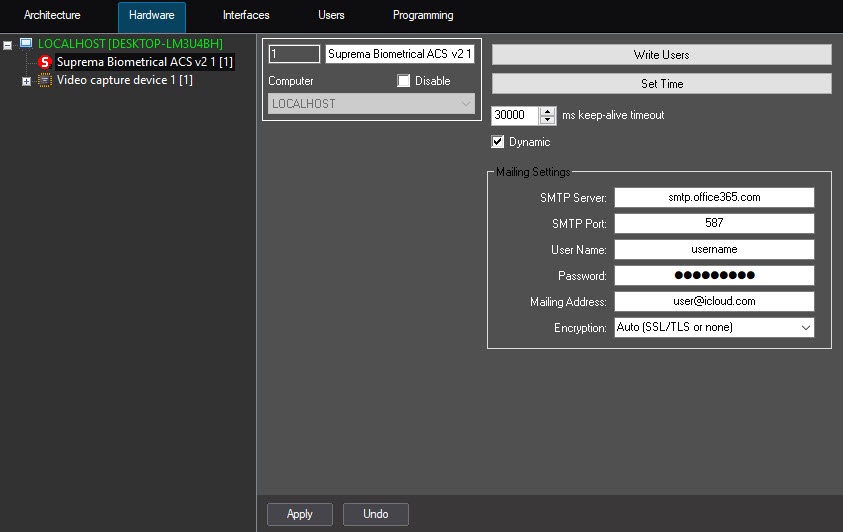Image resolution: width=843 pixels, height=532 pixels.
Task: Switch to the Interfaces tab
Action: click(x=246, y=16)
